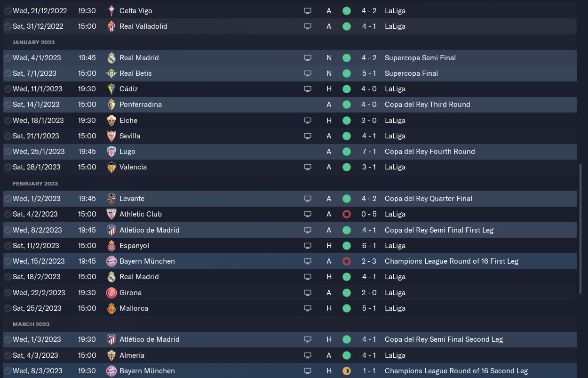This screenshot has width=588, height=378.
Task: Click the Espanyol club badge
Action: [x=111, y=246]
